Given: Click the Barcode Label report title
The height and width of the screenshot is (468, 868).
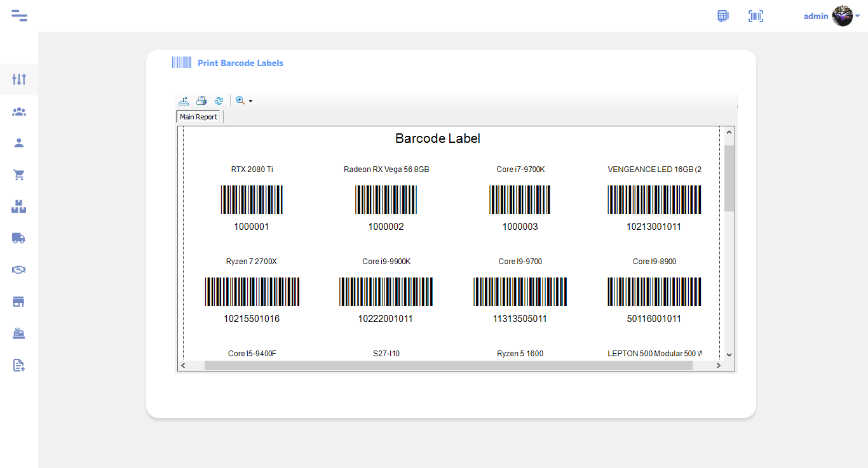Looking at the screenshot, I should click(438, 138).
